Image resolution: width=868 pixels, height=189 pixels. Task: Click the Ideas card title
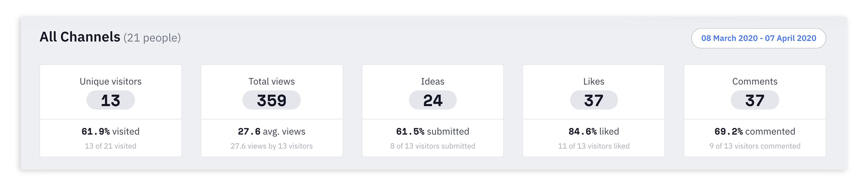[433, 81]
